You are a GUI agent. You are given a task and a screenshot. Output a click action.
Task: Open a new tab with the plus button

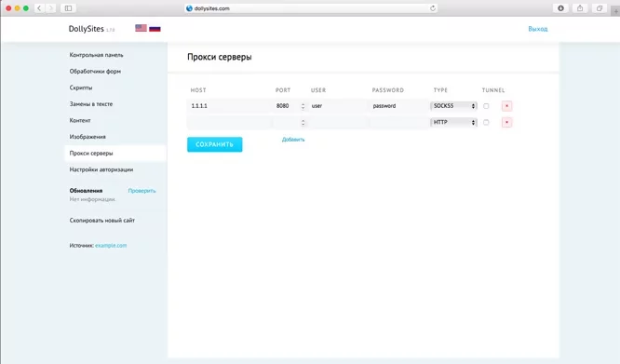(616, 11)
